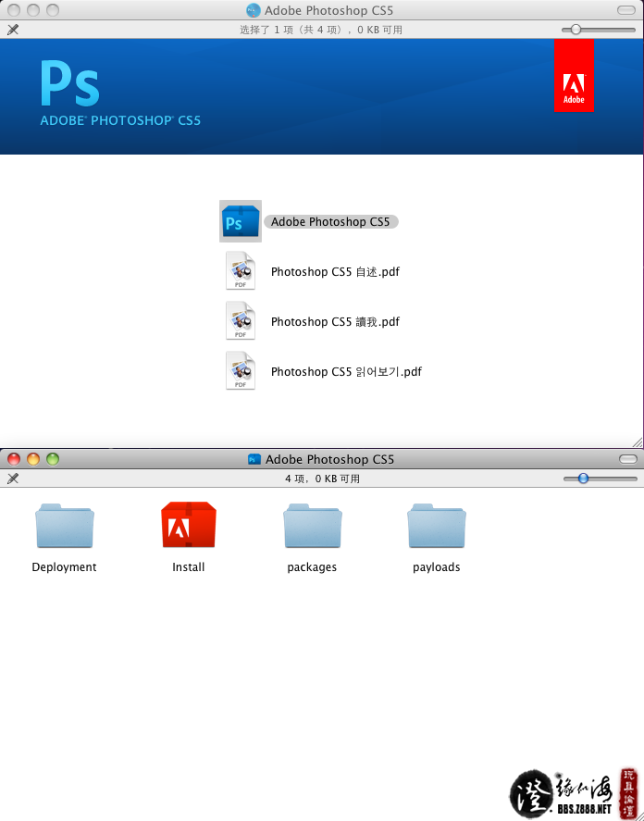Viewport: 644px width, 821px height.
Task: Click the 'Install' label
Action: [189, 567]
